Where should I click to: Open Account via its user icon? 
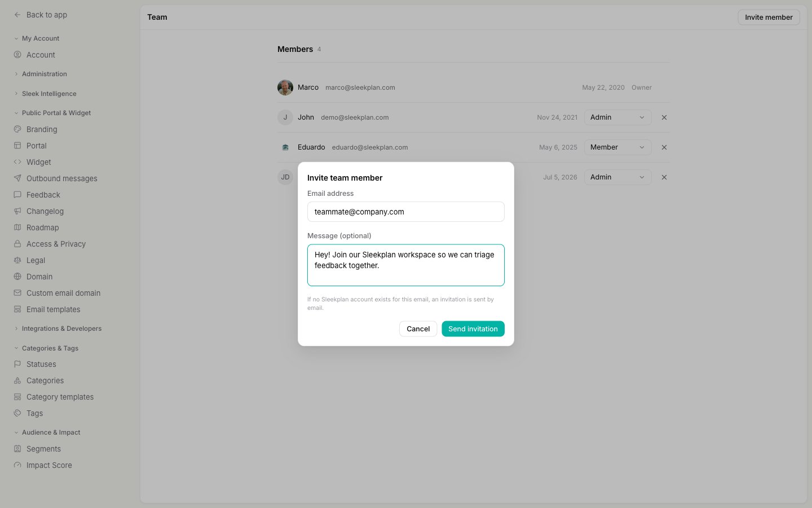tap(17, 55)
